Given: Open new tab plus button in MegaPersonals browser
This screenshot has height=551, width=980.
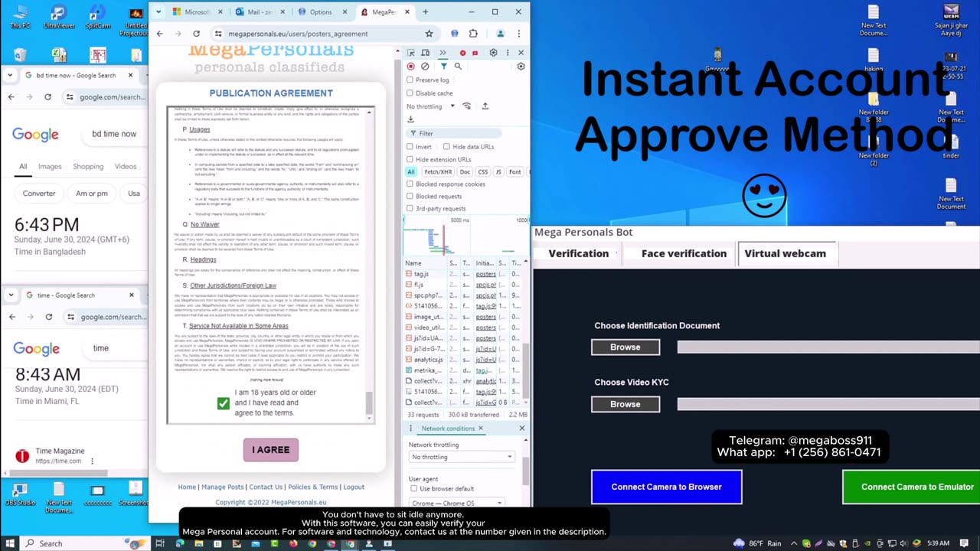Looking at the screenshot, I should point(426,12).
